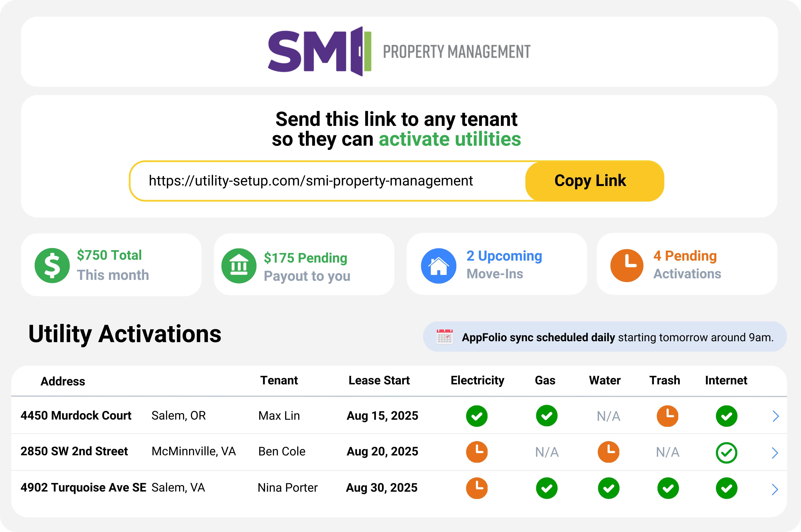Click Nina Porter's Internet green check

tap(726, 488)
